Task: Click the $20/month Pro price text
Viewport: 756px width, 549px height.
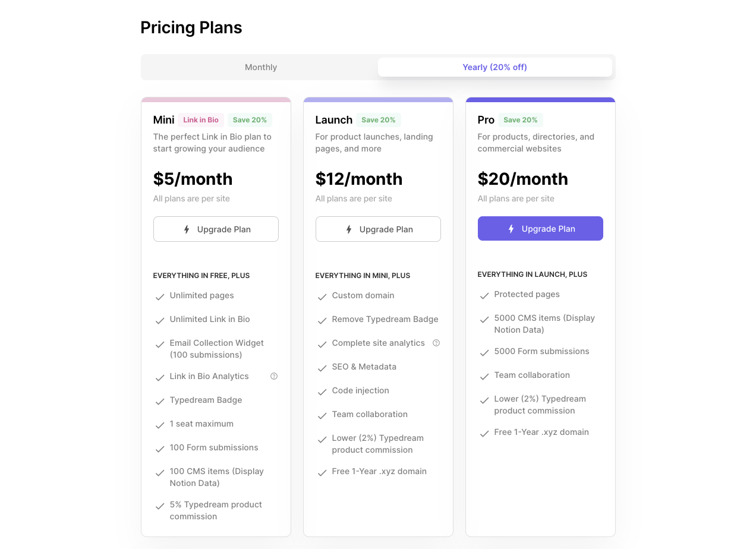Action: pyautogui.click(x=523, y=179)
